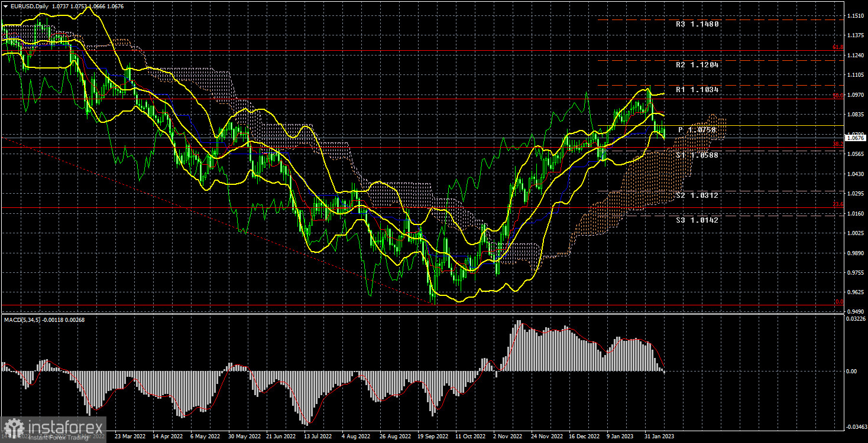
Task: Click the 61.8 Fibonacci level label
Action: [x=838, y=47]
